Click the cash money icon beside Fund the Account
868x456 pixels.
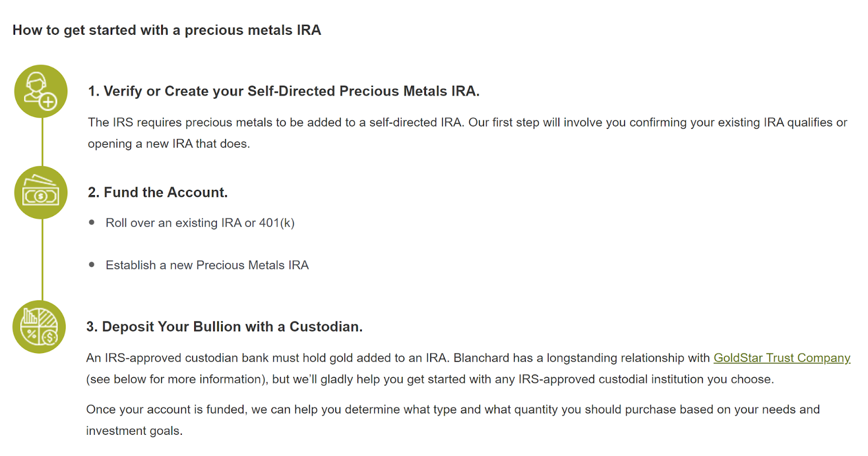(x=41, y=192)
